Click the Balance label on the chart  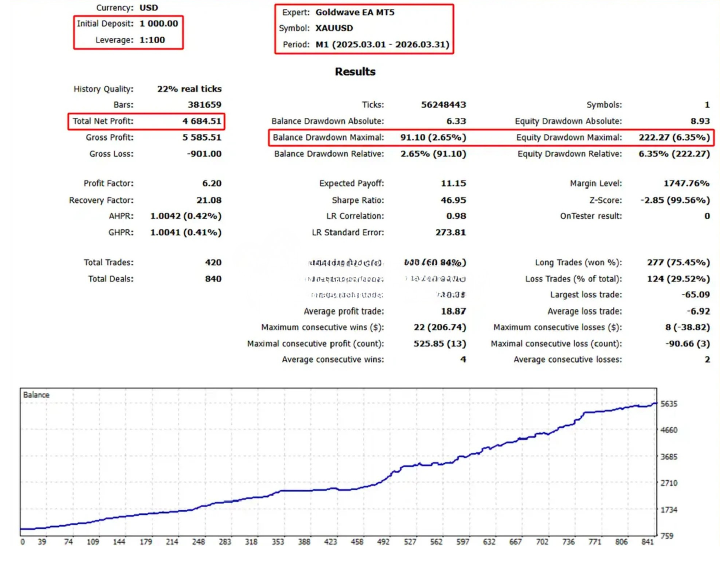36,395
